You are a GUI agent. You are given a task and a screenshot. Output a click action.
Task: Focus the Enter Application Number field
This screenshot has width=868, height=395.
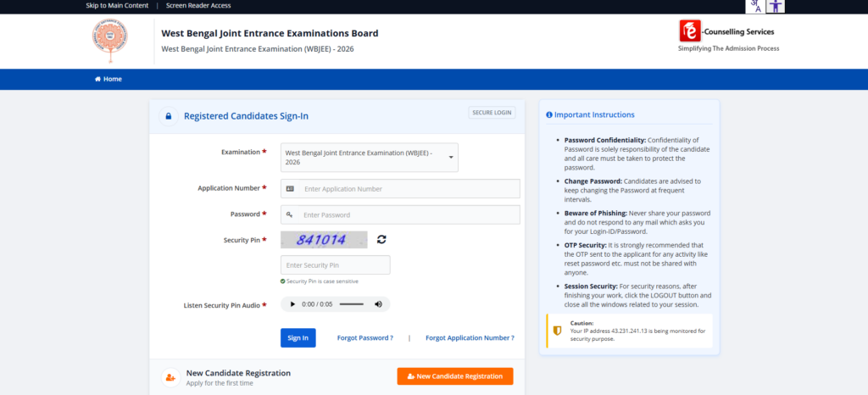point(400,189)
